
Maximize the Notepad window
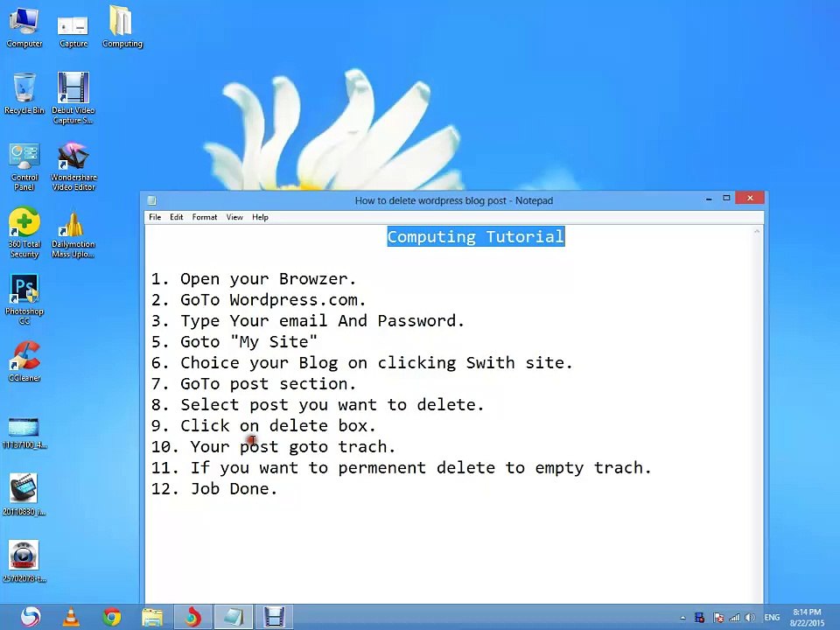coord(726,199)
